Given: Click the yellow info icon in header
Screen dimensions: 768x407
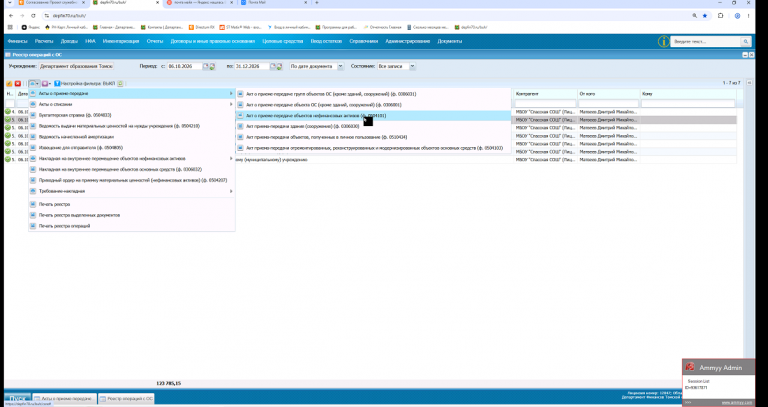Looking at the screenshot, I should pos(663,42).
